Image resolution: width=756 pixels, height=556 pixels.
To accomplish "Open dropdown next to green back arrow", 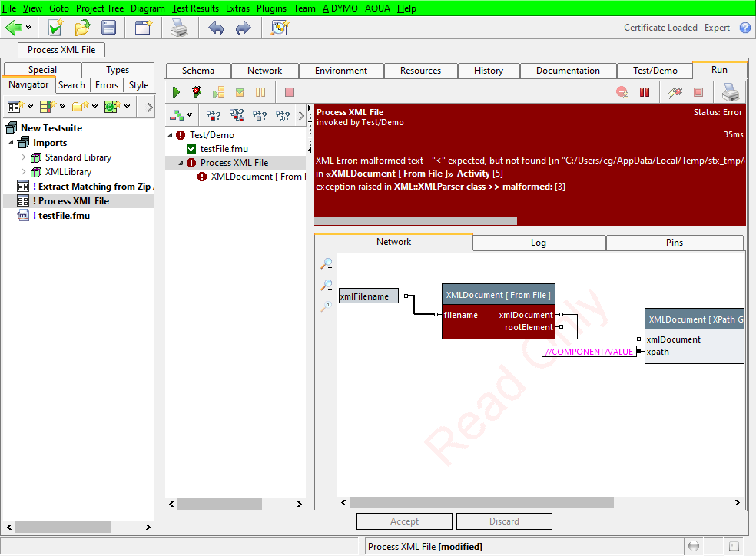I will point(29,28).
